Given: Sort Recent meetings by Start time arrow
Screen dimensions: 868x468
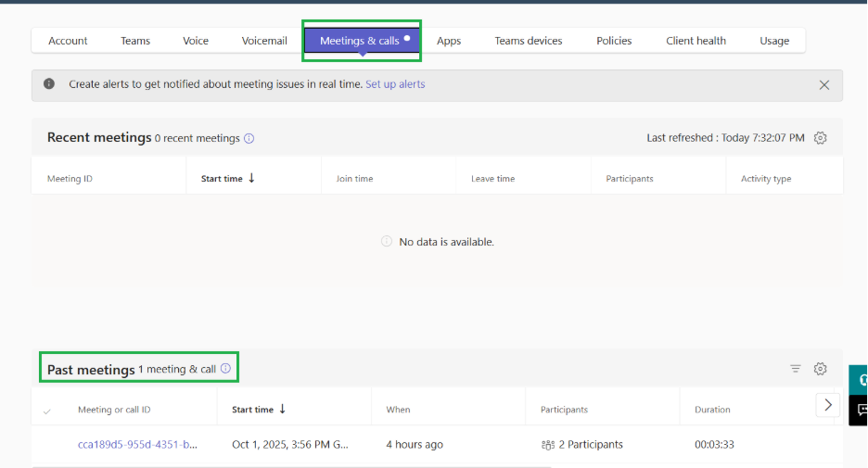Looking at the screenshot, I should (251, 178).
